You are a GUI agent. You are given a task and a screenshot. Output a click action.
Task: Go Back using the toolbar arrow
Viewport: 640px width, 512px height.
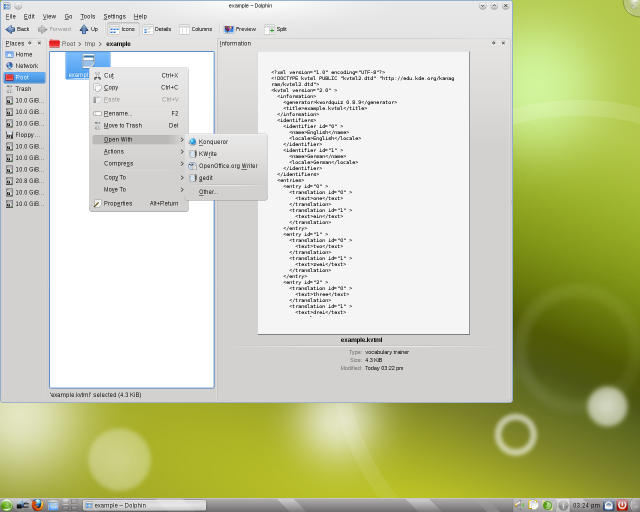(18, 29)
